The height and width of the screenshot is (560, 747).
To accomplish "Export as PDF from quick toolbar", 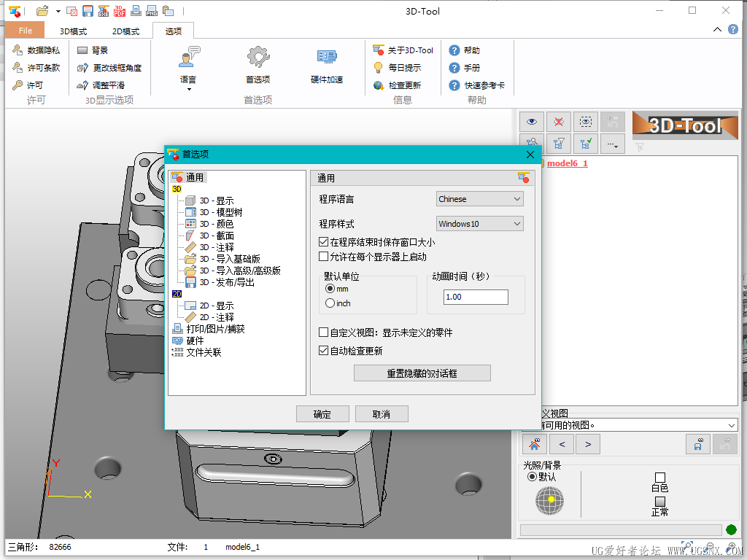I will tap(120, 11).
